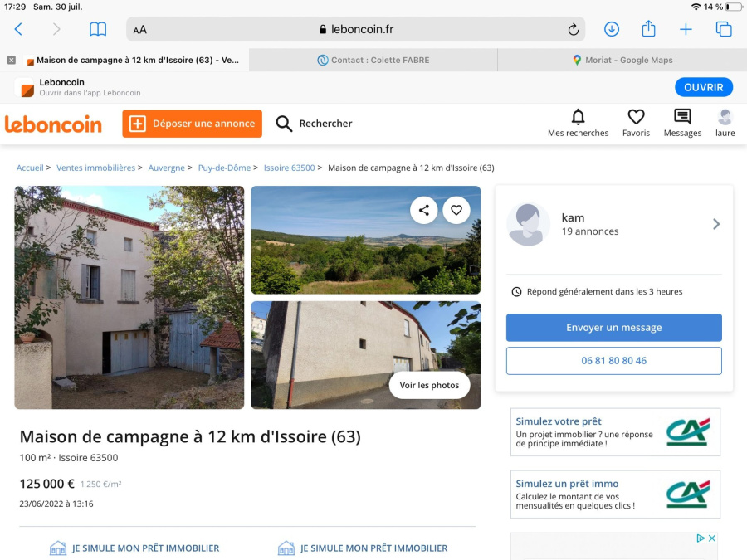Click Envoyer un message button

point(614,328)
